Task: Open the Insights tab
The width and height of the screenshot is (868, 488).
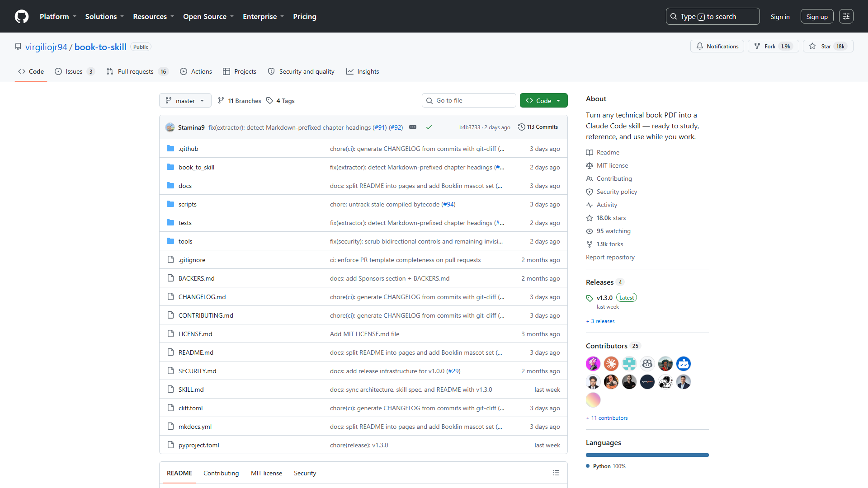Action: tap(363, 71)
